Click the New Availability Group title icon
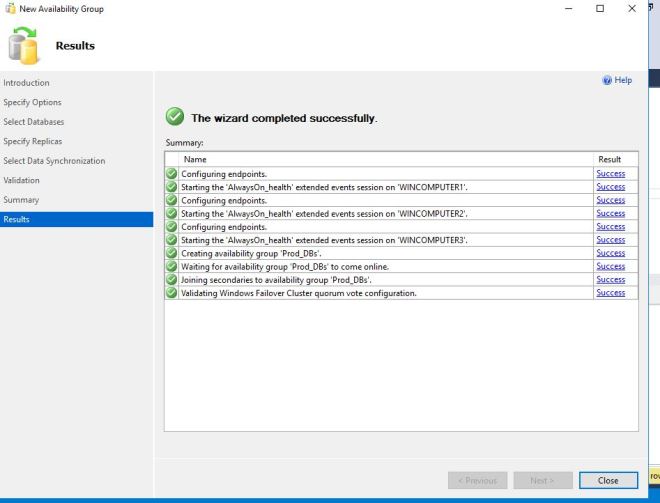The width and height of the screenshot is (660, 503). [x=8, y=9]
